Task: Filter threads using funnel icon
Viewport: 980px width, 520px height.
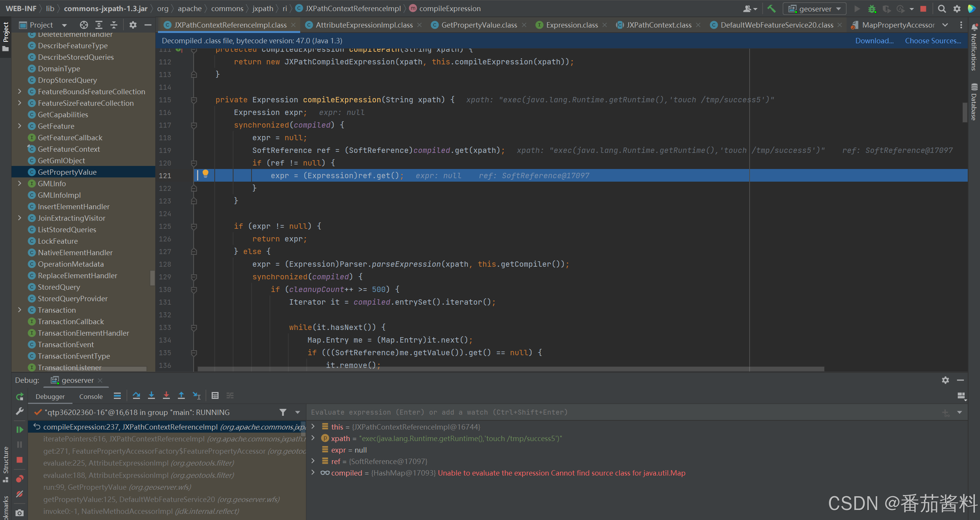Action: pos(283,412)
